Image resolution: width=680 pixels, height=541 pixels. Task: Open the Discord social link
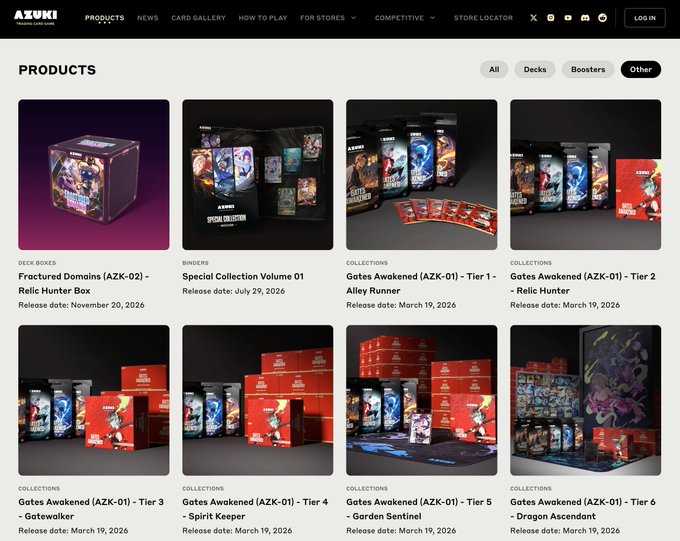[x=585, y=18]
